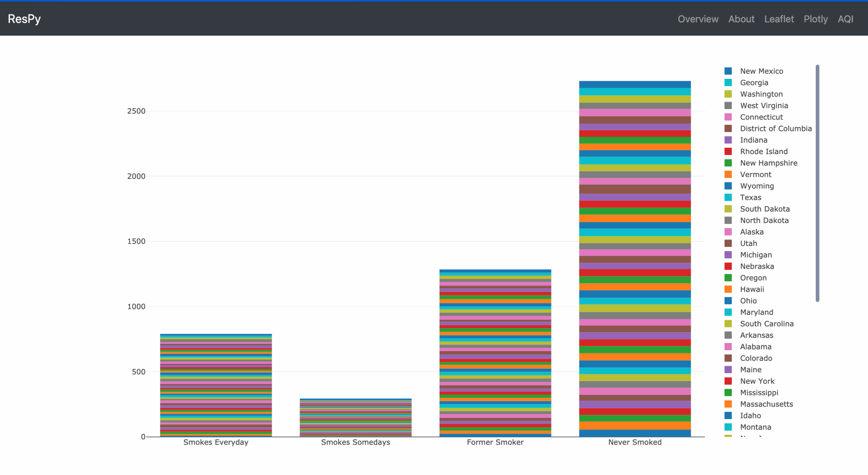Hide South Dakota from the chart

tap(764, 209)
